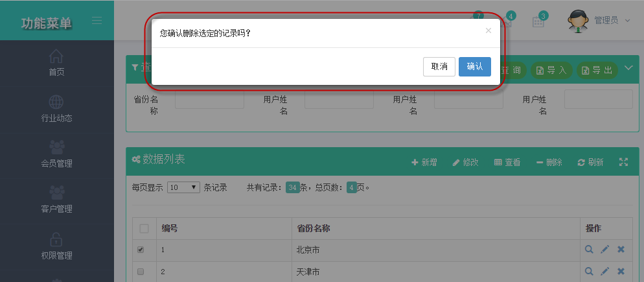Click the view magnifier icon for 天津市

(x=589, y=272)
